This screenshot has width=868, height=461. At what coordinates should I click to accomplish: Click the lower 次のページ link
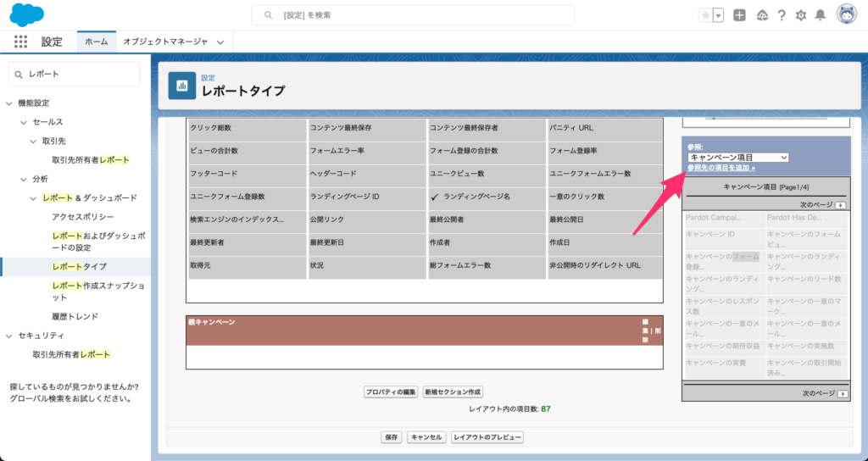pos(818,393)
